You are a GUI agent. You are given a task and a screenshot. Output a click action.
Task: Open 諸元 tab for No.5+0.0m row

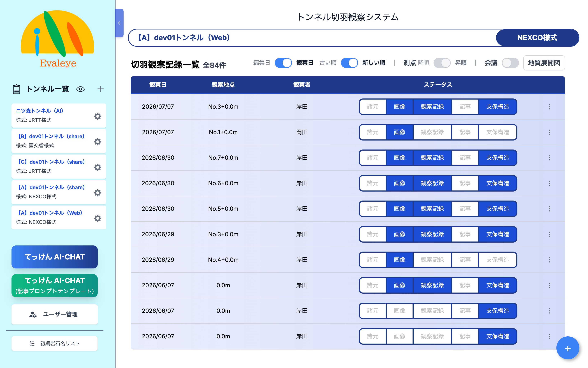[x=372, y=209]
